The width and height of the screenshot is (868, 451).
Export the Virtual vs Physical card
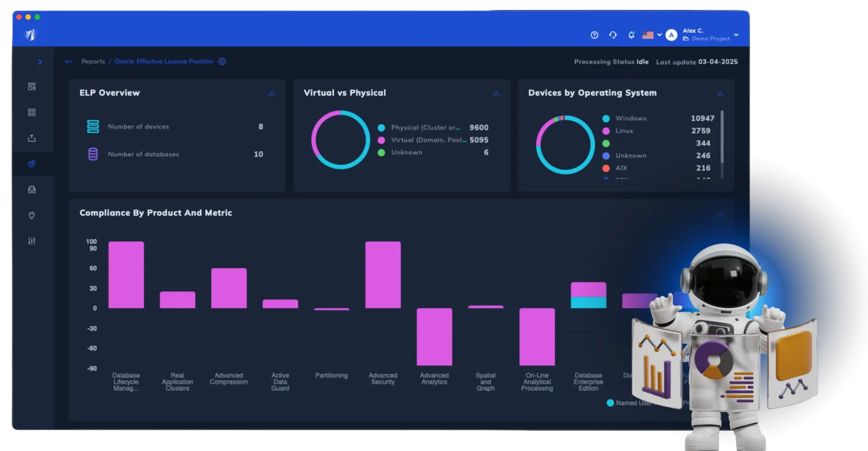[496, 93]
